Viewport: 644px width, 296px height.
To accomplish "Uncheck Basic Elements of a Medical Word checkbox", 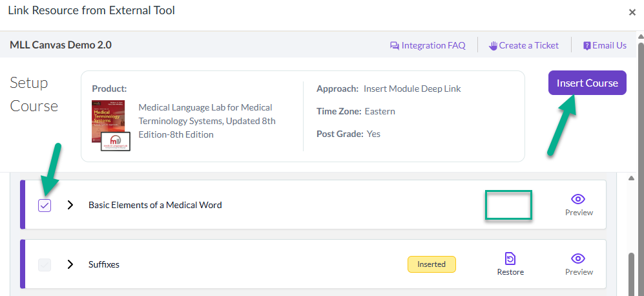I will [45, 205].
